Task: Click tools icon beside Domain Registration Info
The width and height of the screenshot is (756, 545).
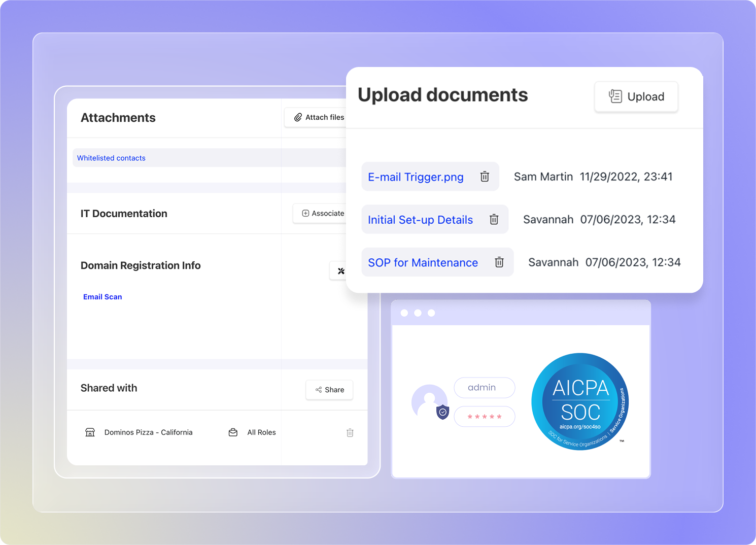Action: pyautogui.click(x=341, y=271)
